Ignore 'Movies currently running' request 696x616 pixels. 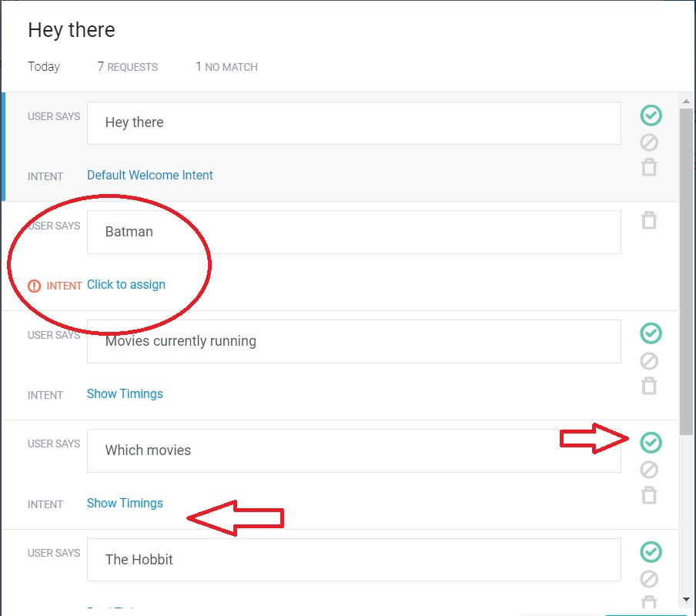(x=649, y=361)
